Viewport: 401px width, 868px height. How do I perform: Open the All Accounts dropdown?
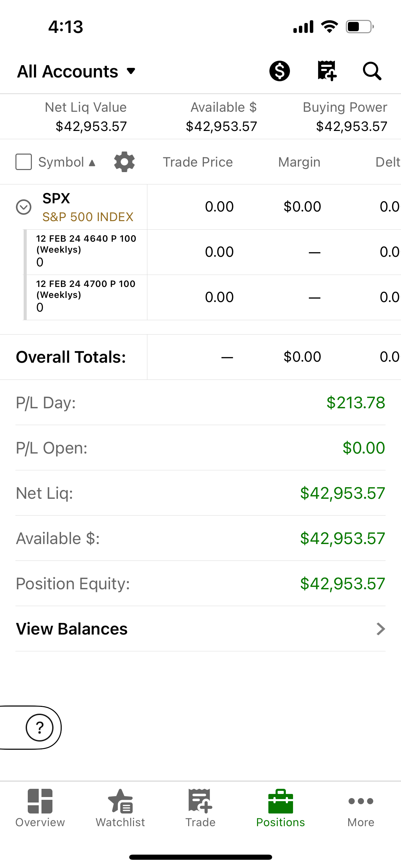(76, 71)
